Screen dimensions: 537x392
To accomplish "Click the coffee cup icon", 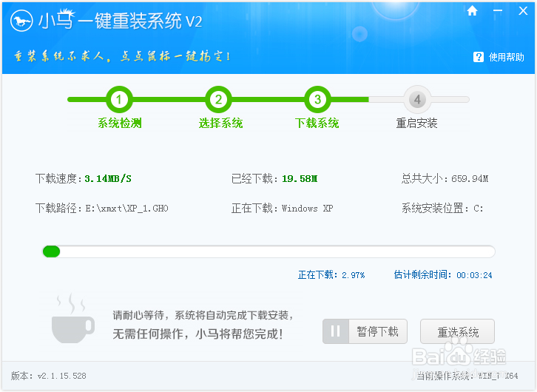I will [72, 318].
